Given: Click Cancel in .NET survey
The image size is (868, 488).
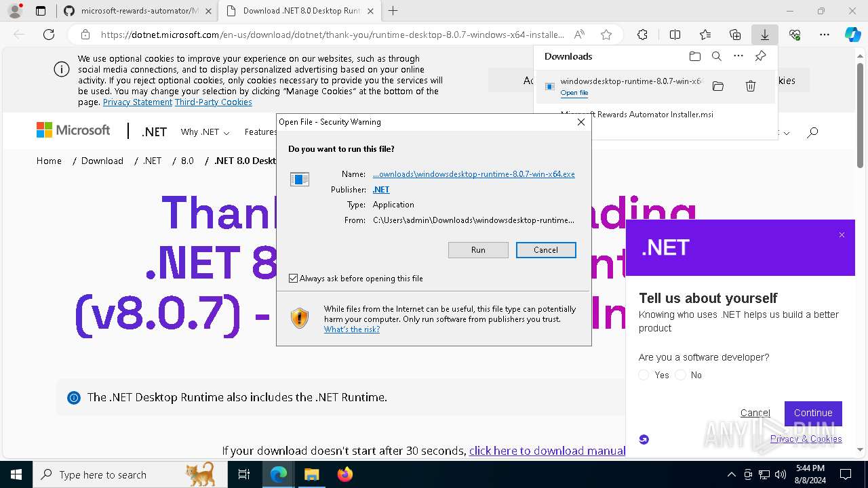Looking at the screenshot, I should pos(755,413).
